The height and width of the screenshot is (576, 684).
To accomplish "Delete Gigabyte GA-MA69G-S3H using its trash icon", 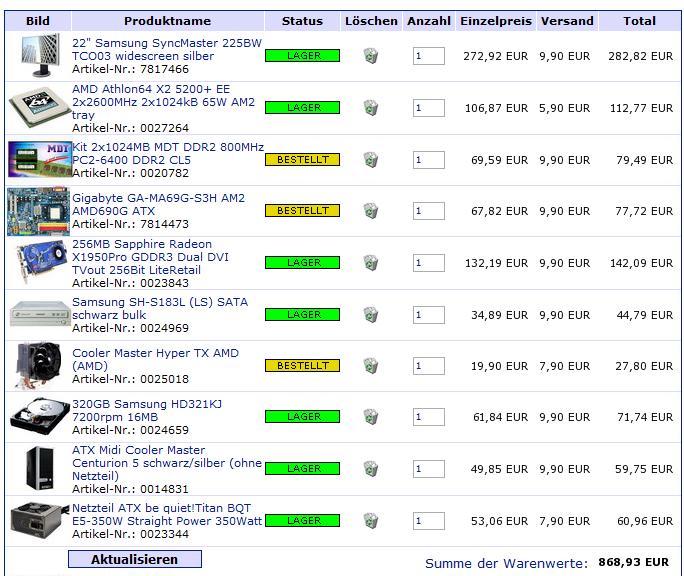I will tap(371, 211).
